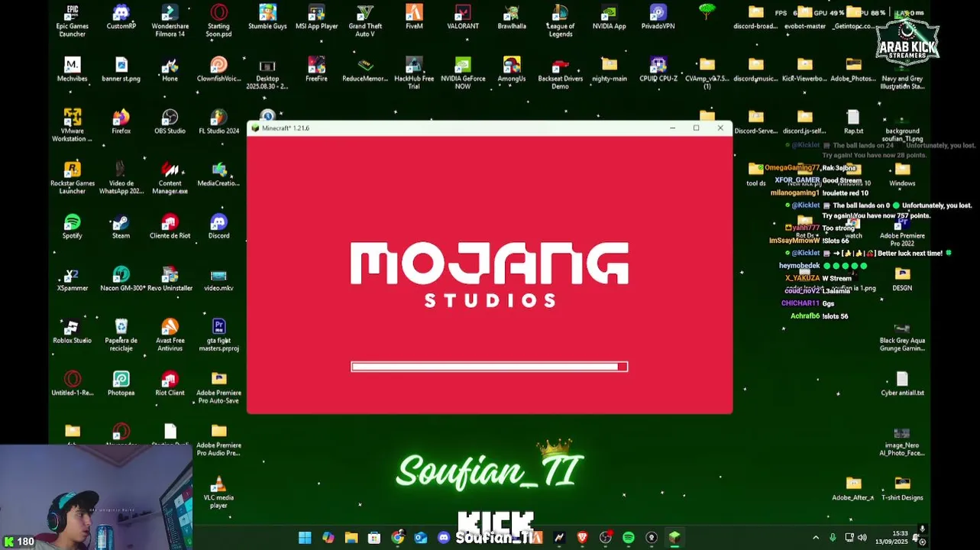
Task: Switch to Minecraft on the taskbar
Action: click(x=674, y=538)
